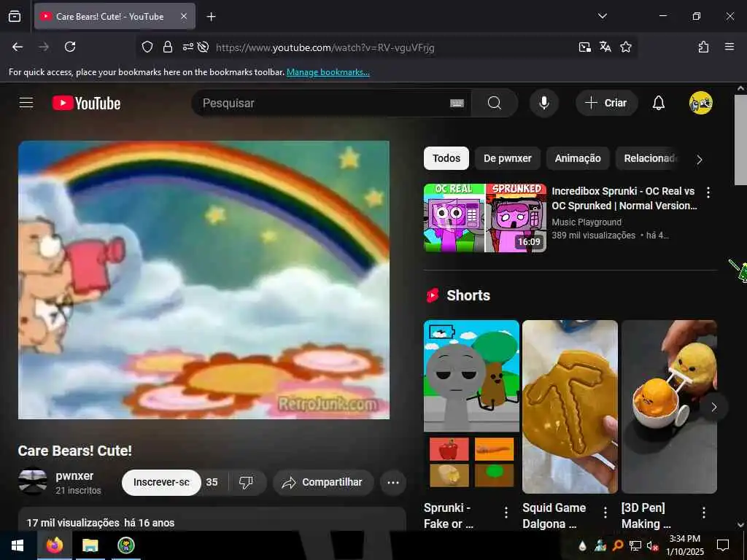Open the YouTube guide hamburger menu
Screen dimensions: 747x560
pyautogui.click(x=26, y=103)
